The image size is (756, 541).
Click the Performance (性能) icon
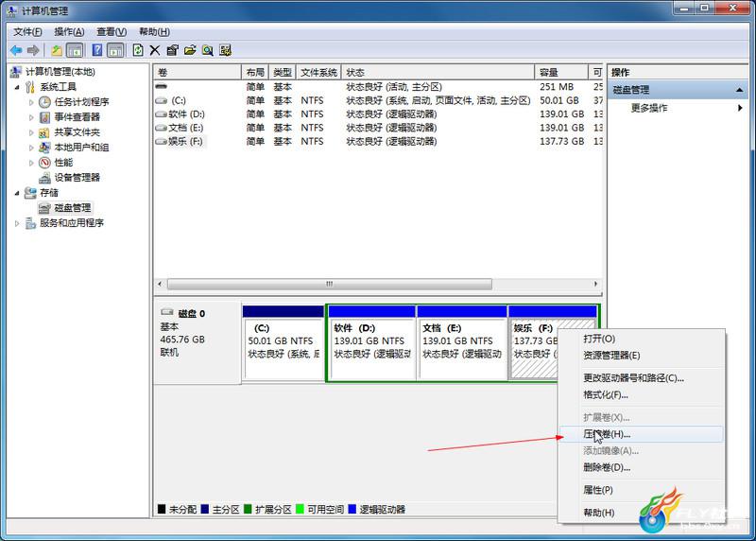point(44,162)
